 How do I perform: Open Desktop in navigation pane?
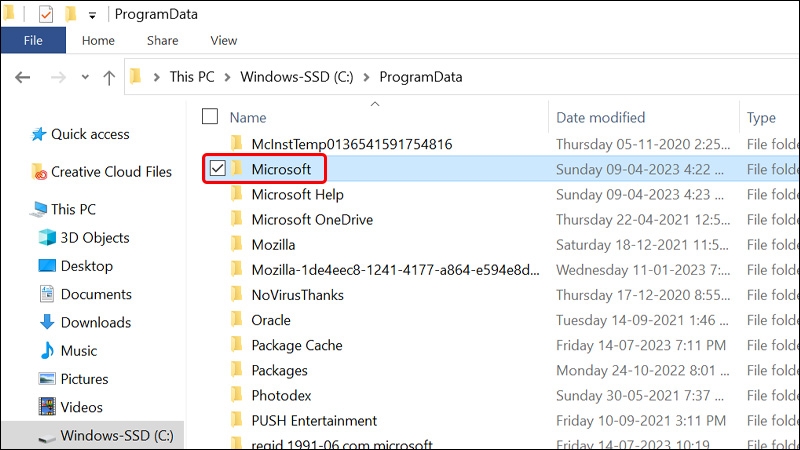coord(87,266)
